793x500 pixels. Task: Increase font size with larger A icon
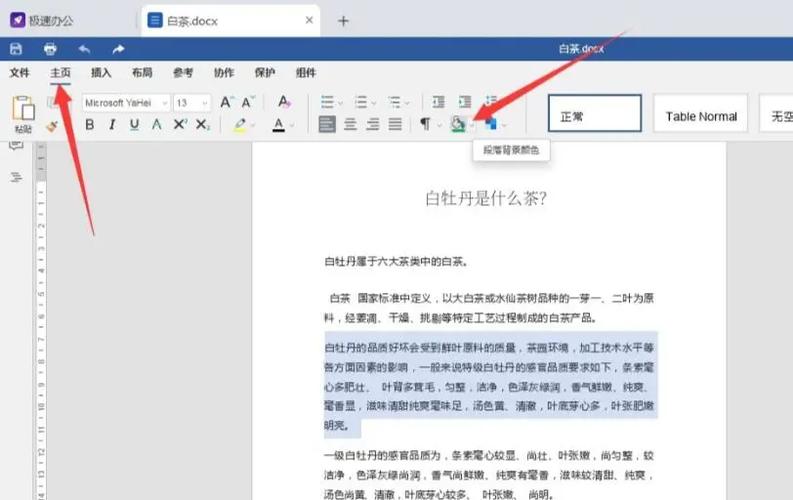[x=226, y=103]
